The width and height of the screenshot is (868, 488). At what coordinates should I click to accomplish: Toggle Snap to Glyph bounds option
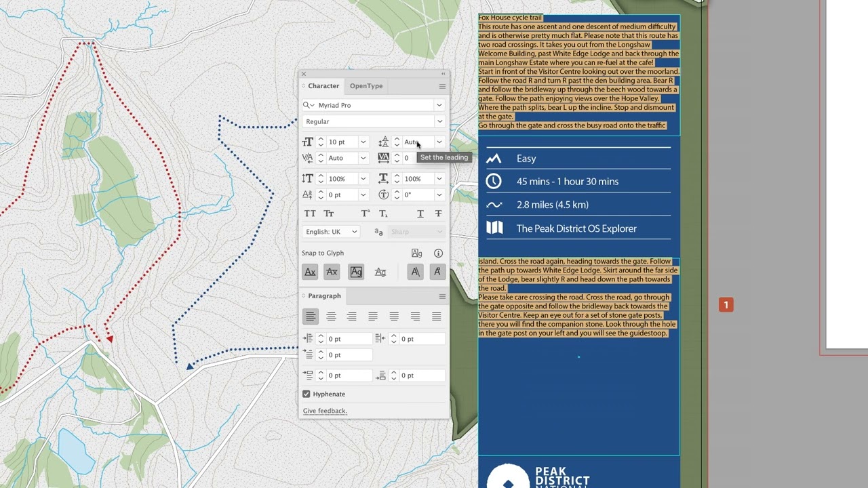pos(356,272)
